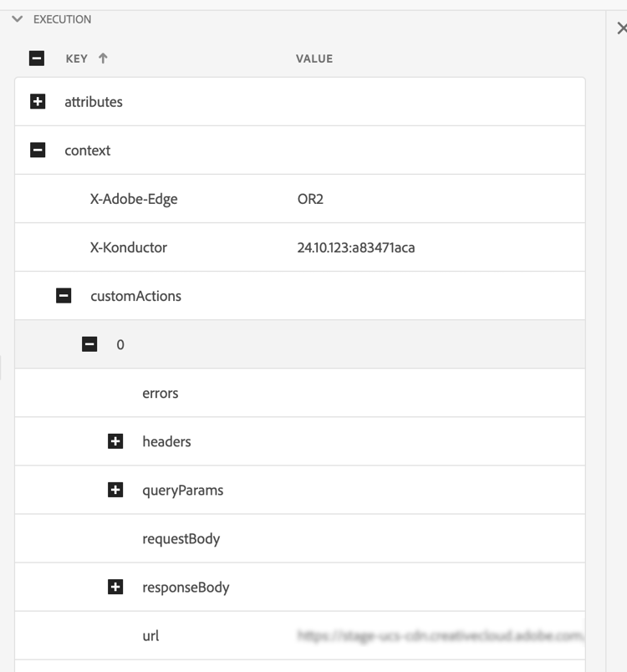Sort by KEY column arrow
The height and width of the screenshot is (672, 627).
tap(104, 59)
